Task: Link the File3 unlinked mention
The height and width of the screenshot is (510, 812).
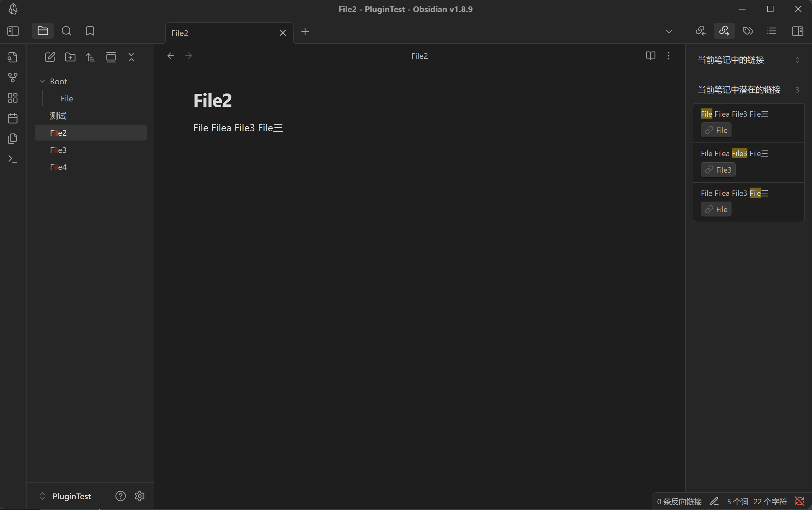Action: (718, 169)
